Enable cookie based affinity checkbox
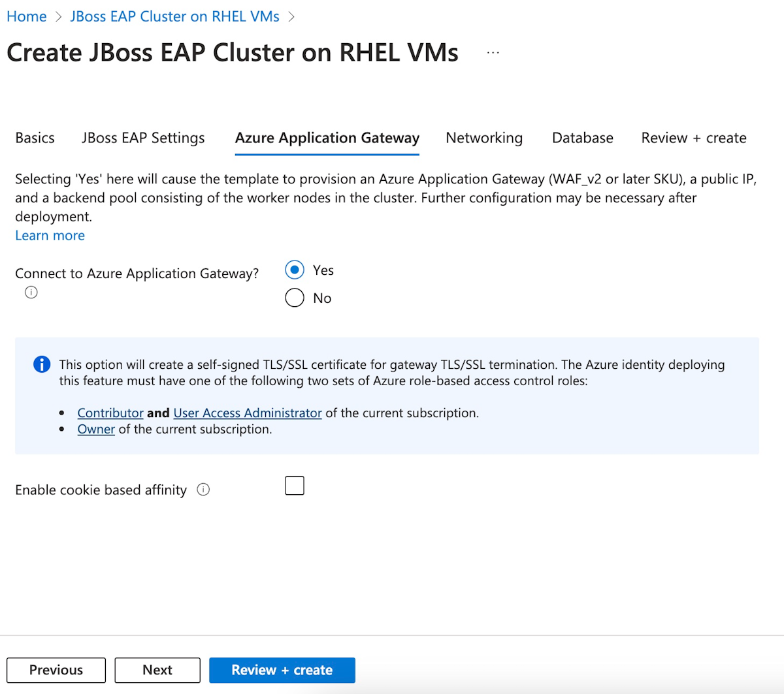The image size is (784, 694). [x=295, y=486]
